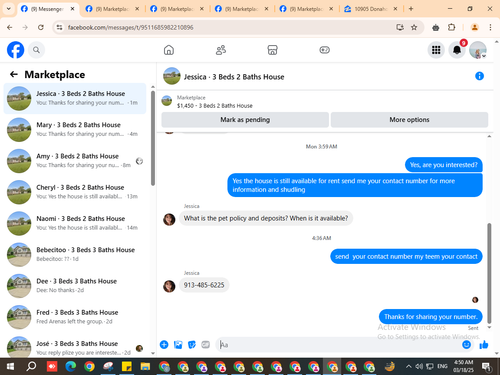This screenshot has width=500, height=375.
Task: Open the Marketplace storefront icon
Action: (x=272, y=50)
